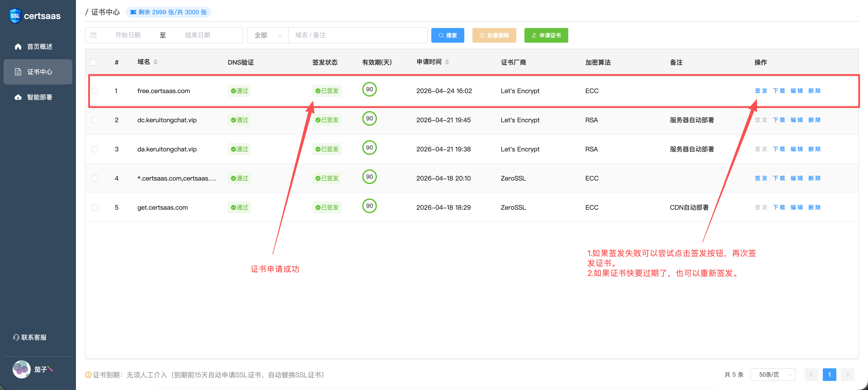Click the 已签发 badge for da.keruitongchat.vip
The width and height of the screenshot is (868, 390).
click(326, 149)
